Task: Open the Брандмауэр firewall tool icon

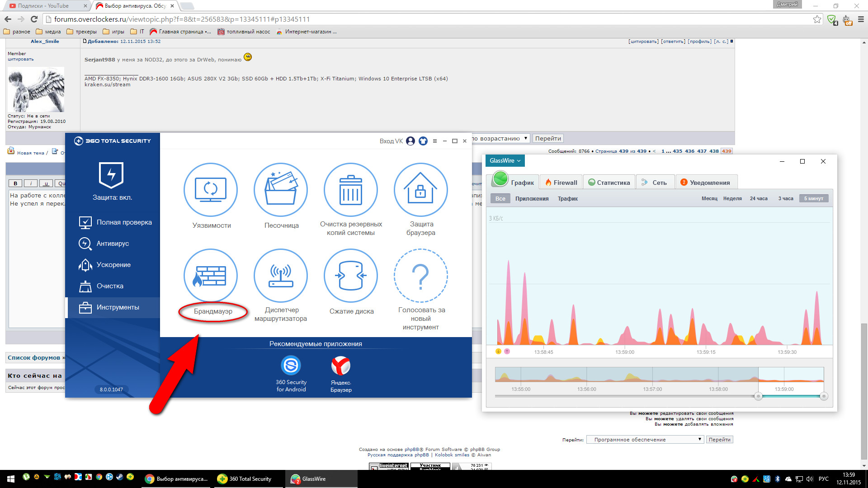Action: [211, 276]
